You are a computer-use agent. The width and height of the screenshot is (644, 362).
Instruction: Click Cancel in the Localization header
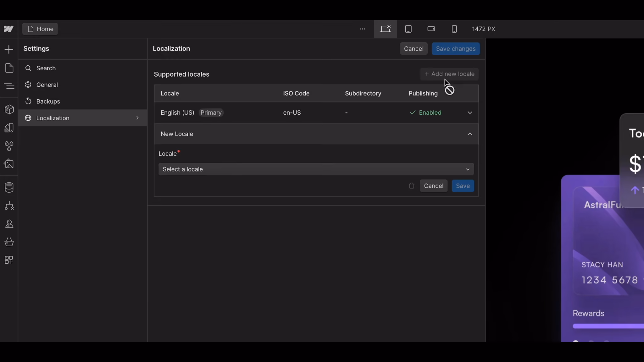pyautogui.click(x=414, y=49)
